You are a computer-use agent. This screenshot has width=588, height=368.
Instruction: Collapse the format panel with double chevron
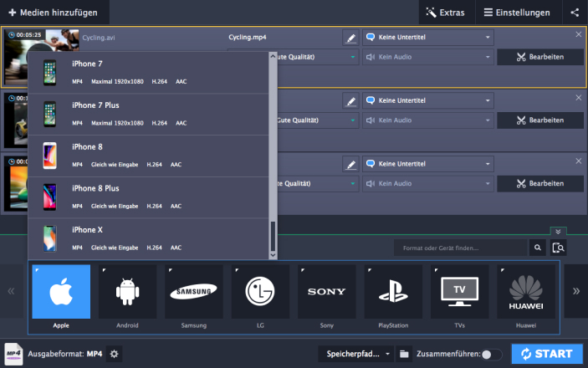coord(558,231)
